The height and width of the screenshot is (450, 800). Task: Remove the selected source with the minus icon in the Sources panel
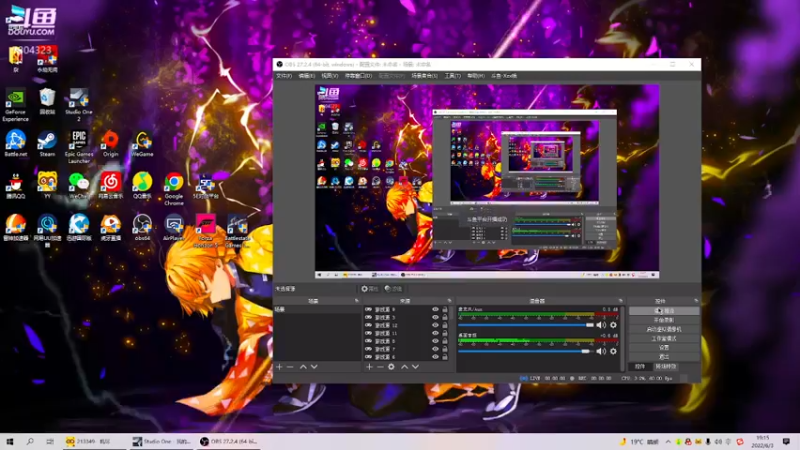point(380,367)
